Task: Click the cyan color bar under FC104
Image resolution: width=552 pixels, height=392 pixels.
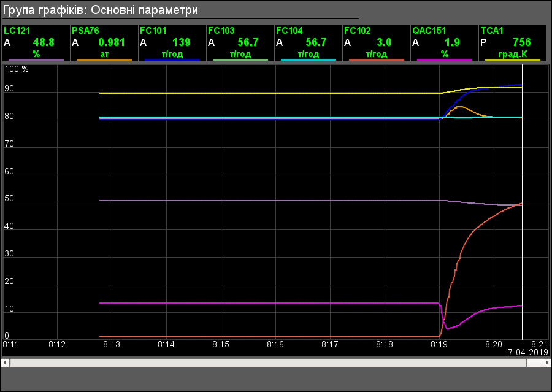Action: (309, 60)
